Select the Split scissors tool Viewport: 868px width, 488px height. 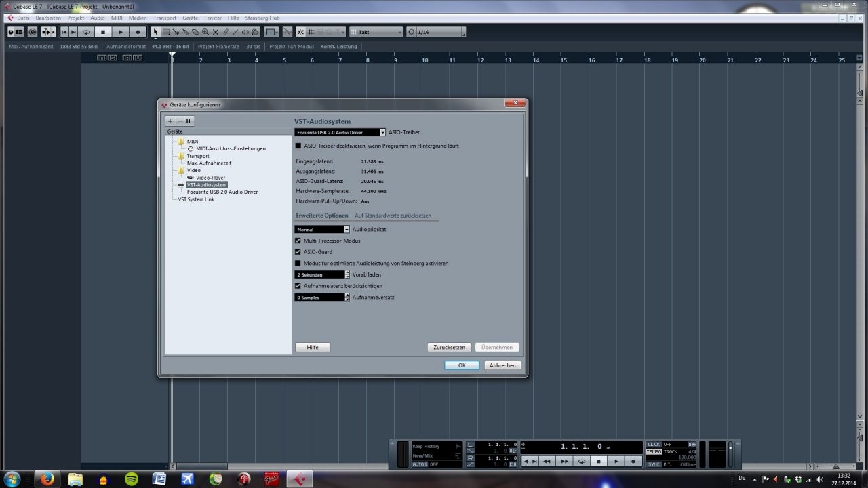176,32
